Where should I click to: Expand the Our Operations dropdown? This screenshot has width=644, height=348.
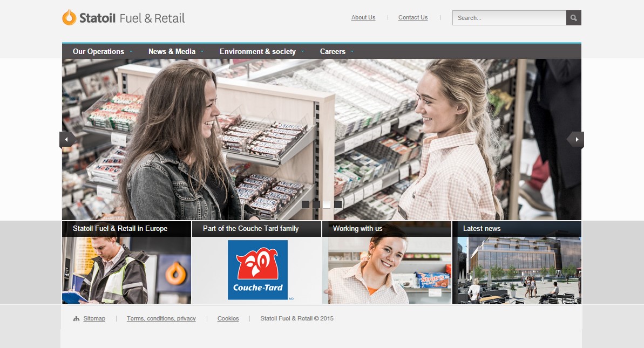[x=100, y=51]
